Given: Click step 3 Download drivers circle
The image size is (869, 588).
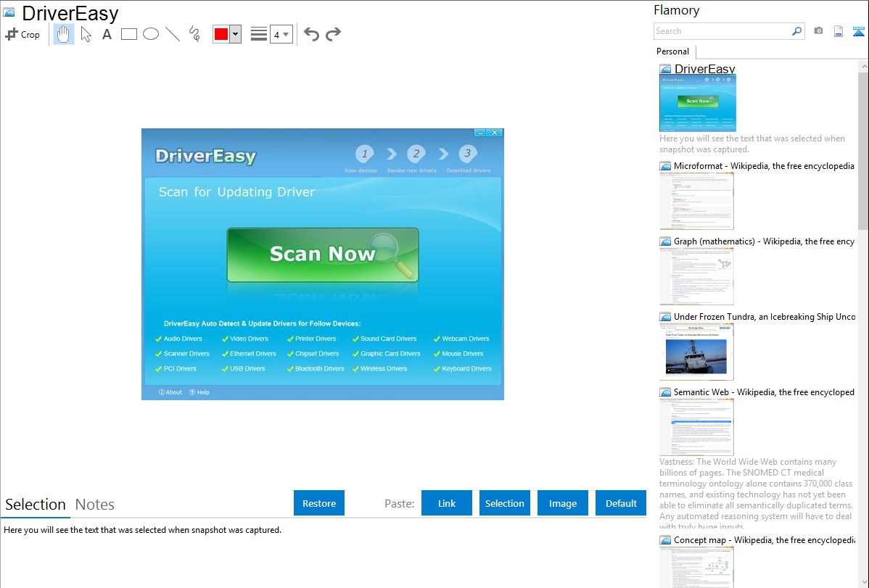Looking at the screenshot, I should tap(468, 154).
